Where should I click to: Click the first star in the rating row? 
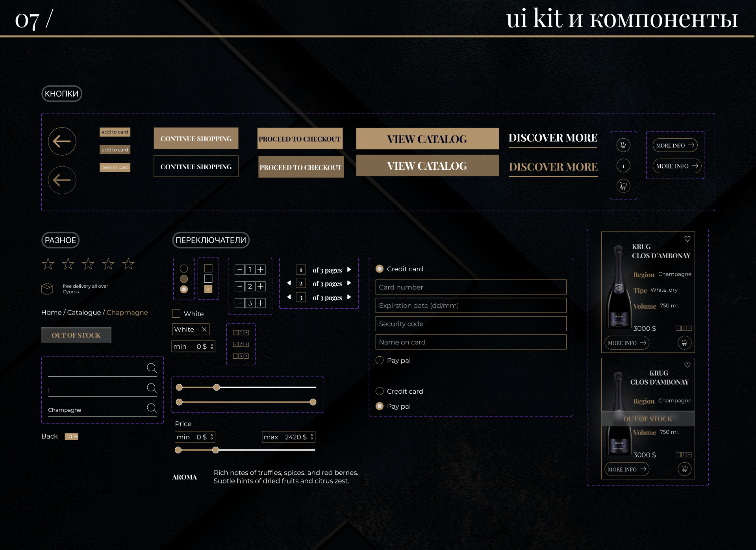coord(48,264)
